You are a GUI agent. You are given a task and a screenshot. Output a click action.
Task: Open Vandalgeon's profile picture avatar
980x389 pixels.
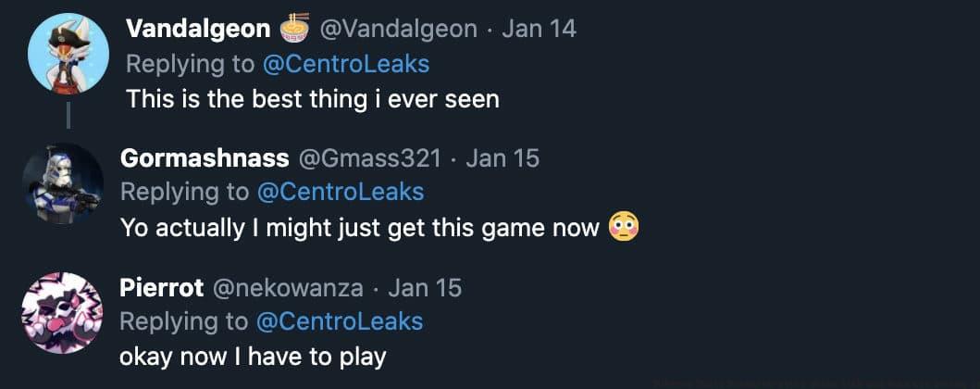68,54
